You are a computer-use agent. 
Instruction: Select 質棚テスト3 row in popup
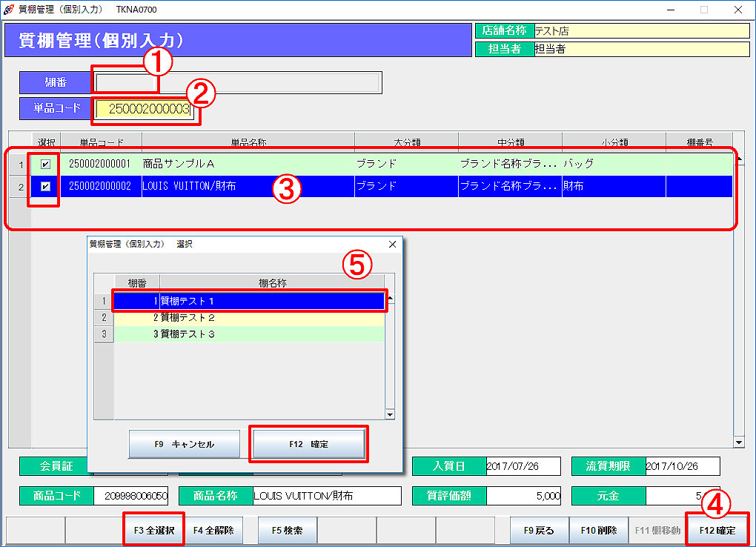[x=248, y=334]
